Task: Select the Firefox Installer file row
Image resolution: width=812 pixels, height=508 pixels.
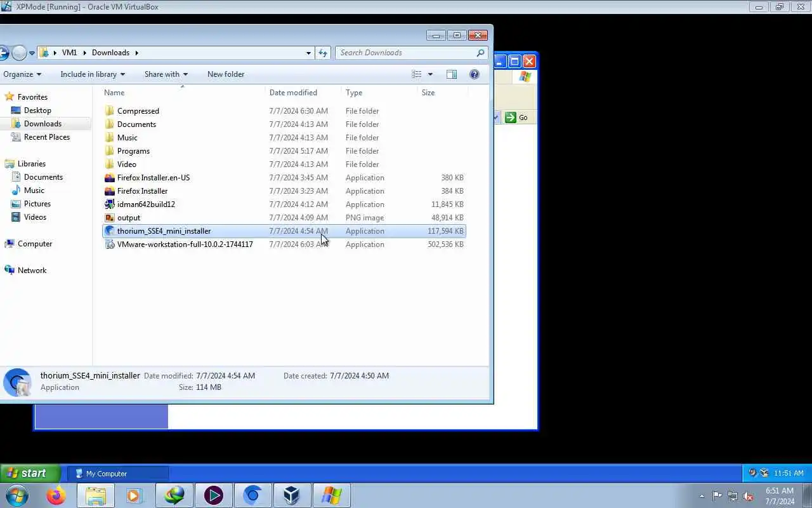Action: pos(284,190)
